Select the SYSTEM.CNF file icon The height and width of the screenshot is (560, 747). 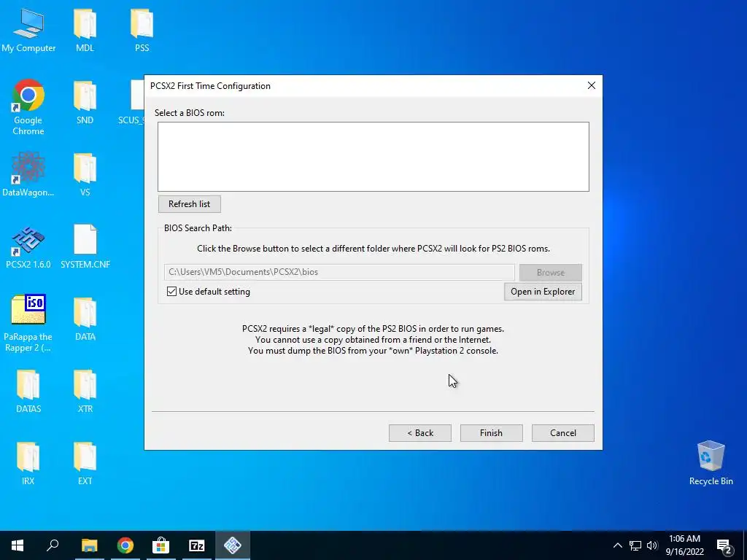point(85,247)
